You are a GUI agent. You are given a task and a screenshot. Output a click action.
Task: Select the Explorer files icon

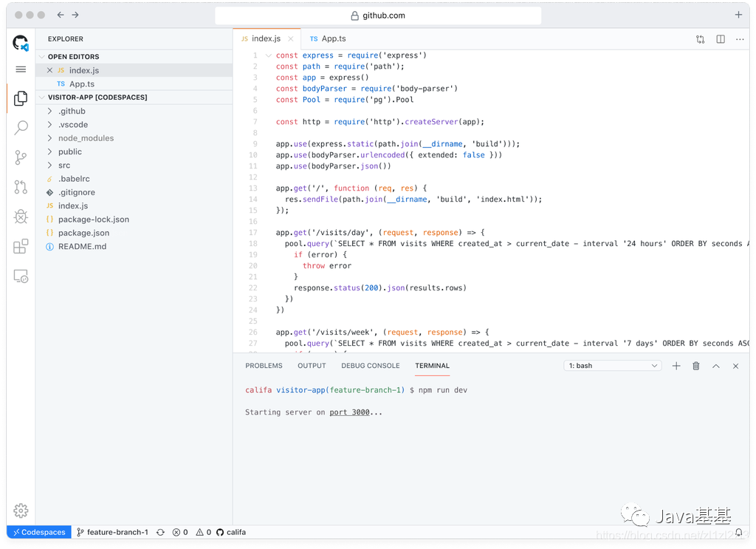[21, 98]
